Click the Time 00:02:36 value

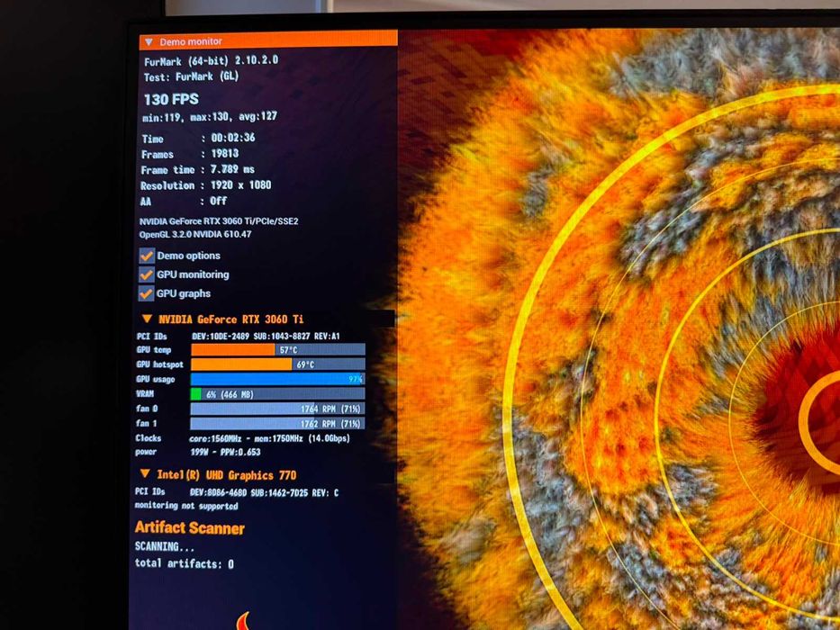pos(233,138)
